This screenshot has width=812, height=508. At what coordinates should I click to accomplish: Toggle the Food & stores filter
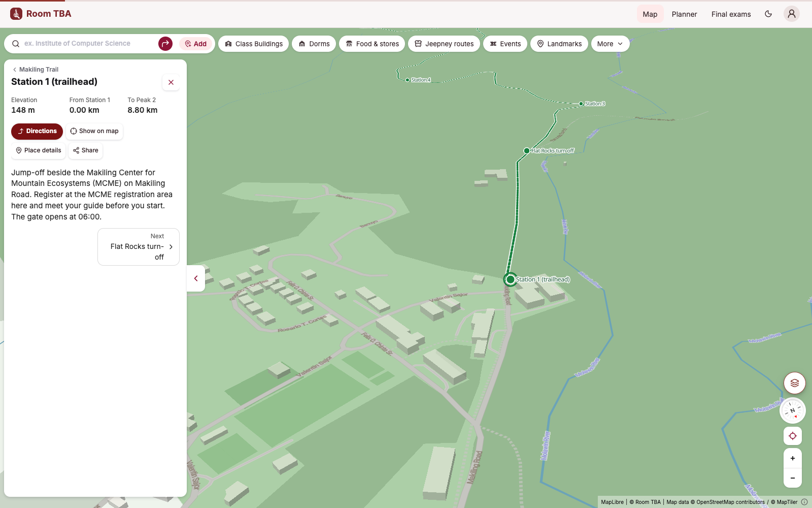(x=372, y=44)
